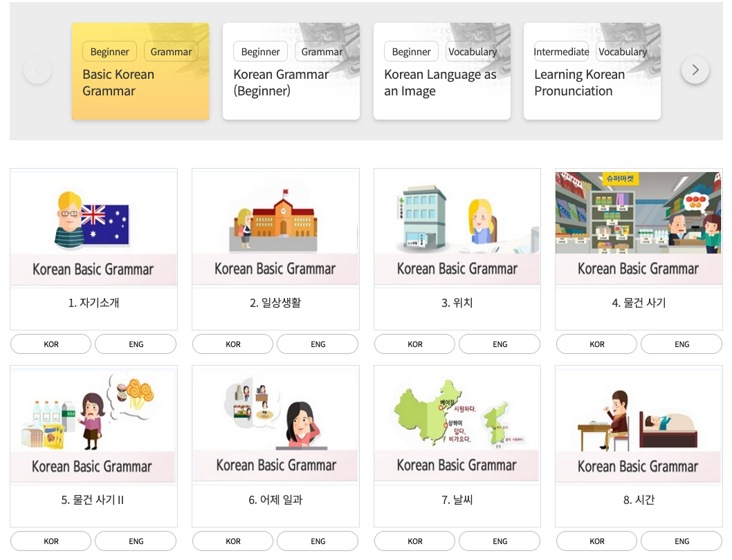This screenshot has height=560, width=732.
Task: Select the Basic Korean Grammar course card
Action: coord(140,72)
